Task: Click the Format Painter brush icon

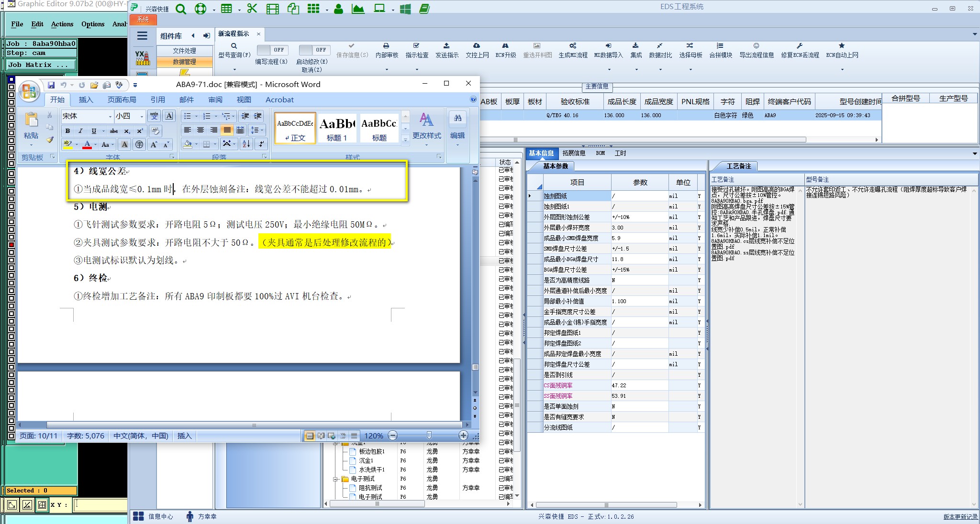Action: (x=50, y=140)
